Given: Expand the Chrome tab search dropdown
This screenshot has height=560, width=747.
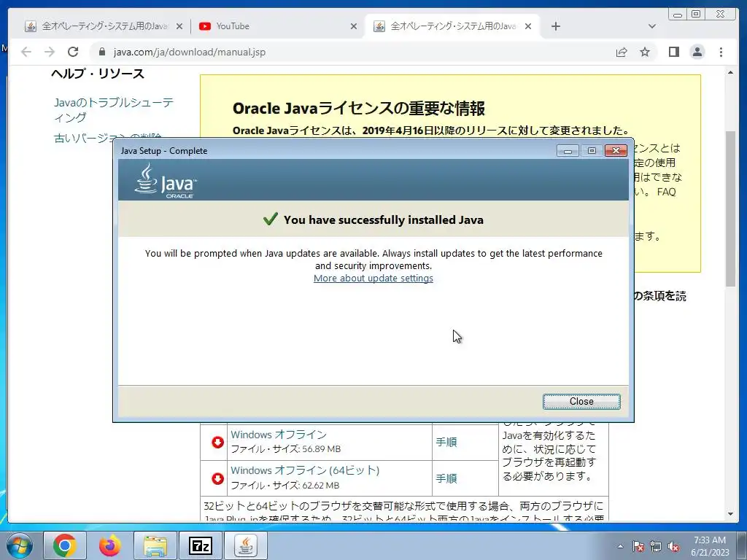Looking at the screenshot, I should coord(652,26).
